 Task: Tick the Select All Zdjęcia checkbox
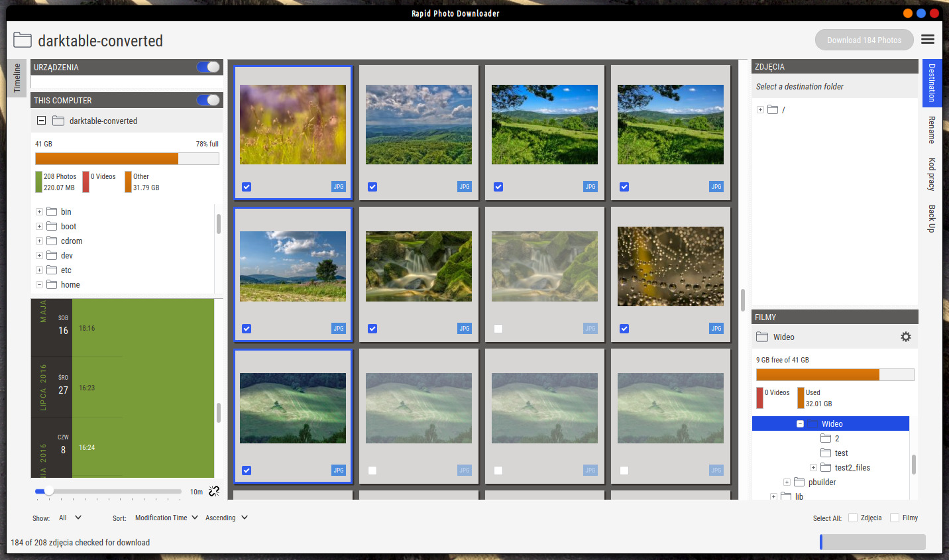[853, 518]
